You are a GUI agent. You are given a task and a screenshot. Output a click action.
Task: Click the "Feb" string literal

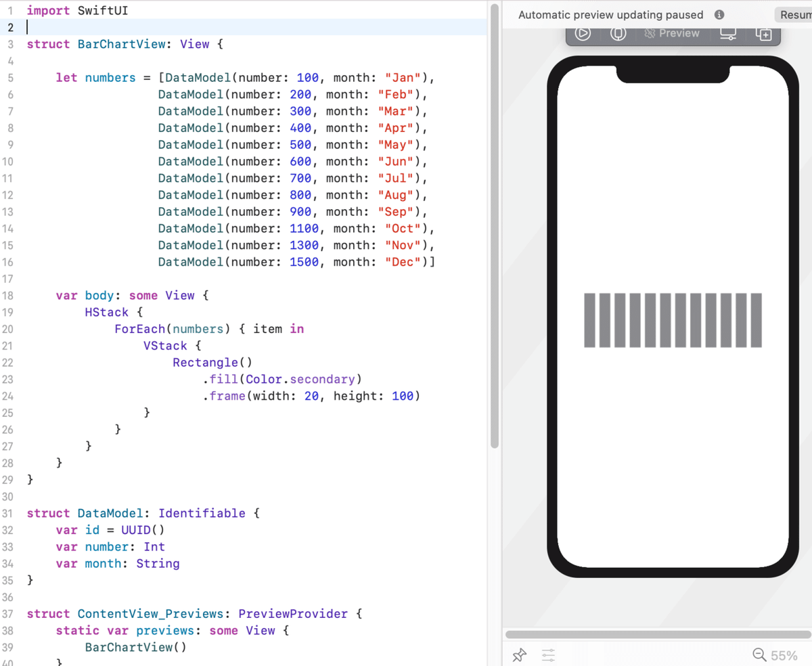(396, 95)
